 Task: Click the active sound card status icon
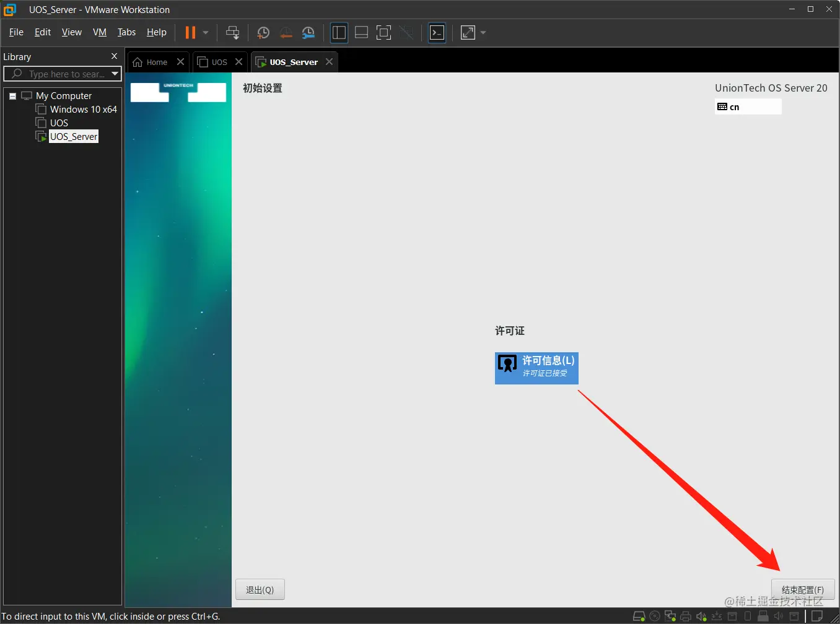701,617
